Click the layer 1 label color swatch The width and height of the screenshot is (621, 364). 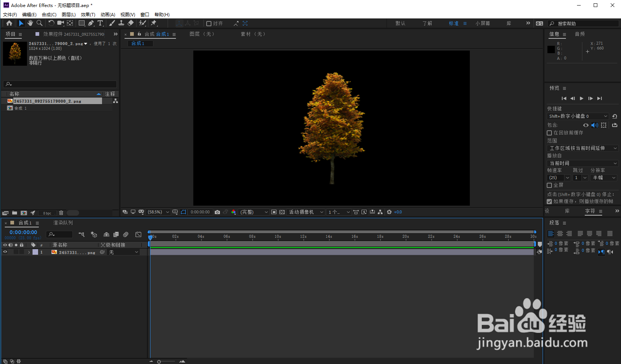click(35, 252)
